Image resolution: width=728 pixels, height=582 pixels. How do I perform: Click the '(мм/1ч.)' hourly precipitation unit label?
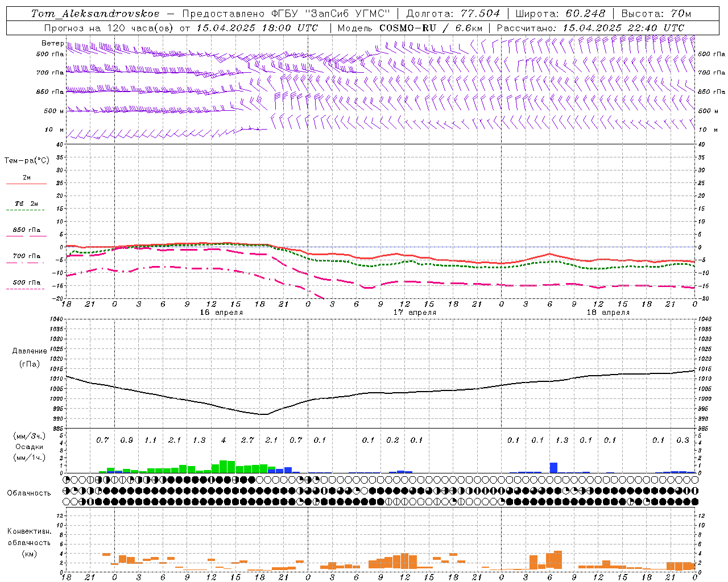point(30,458)
